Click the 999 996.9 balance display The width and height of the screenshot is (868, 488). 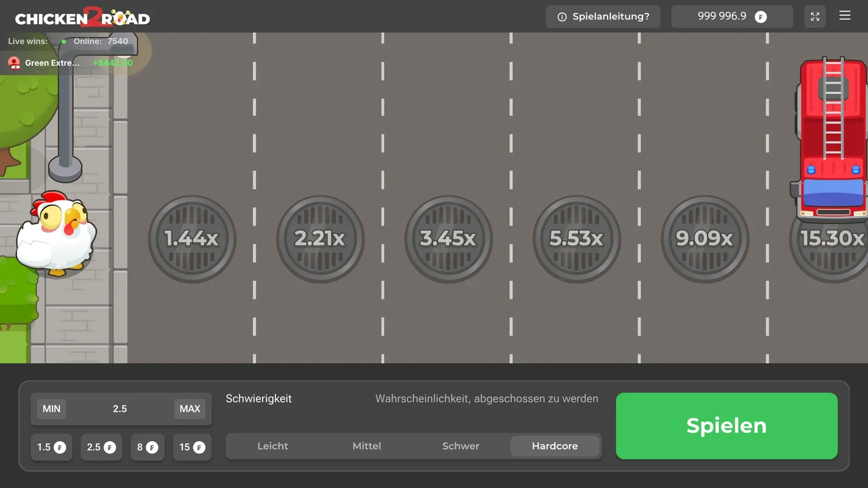pyautogui.click(x=732, y=17)
